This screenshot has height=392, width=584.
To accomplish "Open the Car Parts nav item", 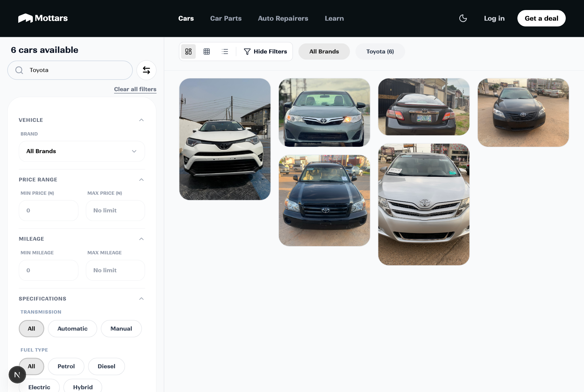I will [x=226, y=18].
